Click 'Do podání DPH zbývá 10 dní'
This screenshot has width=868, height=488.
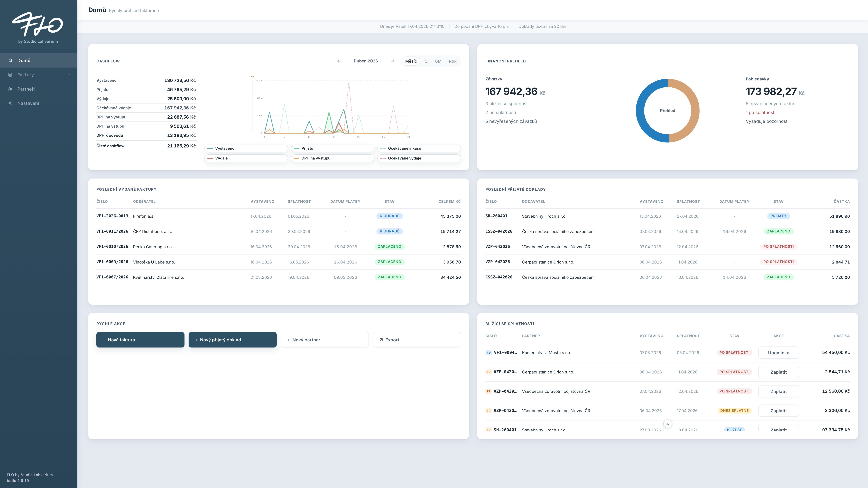(482, 26)
